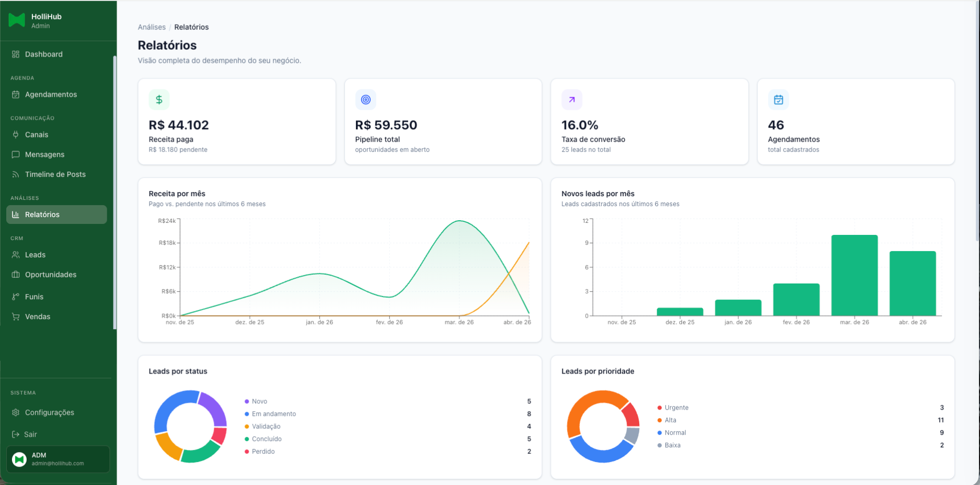Viewport: 980px width, 485px height.
Task: Click the Canais channel icon
Action: click(x=16, y=134)
